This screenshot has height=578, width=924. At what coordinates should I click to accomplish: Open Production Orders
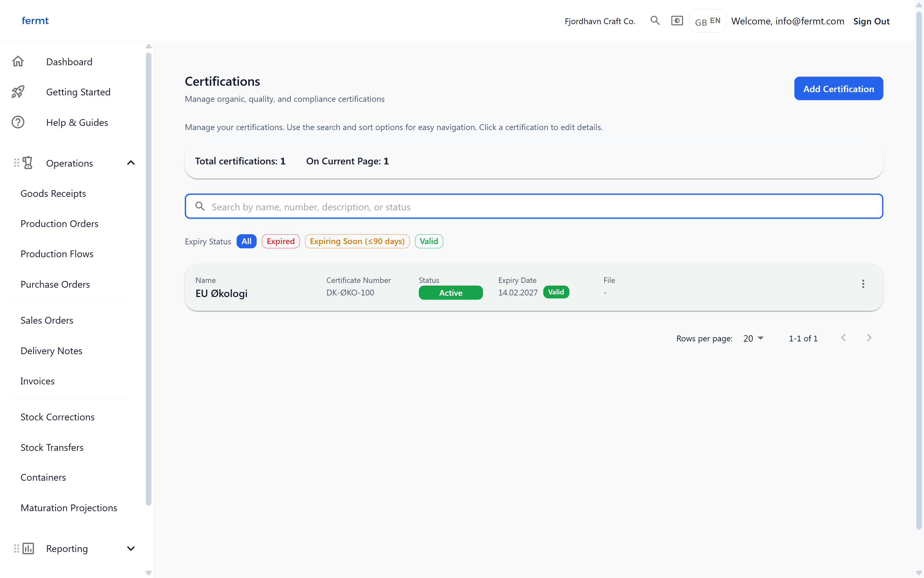tap(59, 223)
